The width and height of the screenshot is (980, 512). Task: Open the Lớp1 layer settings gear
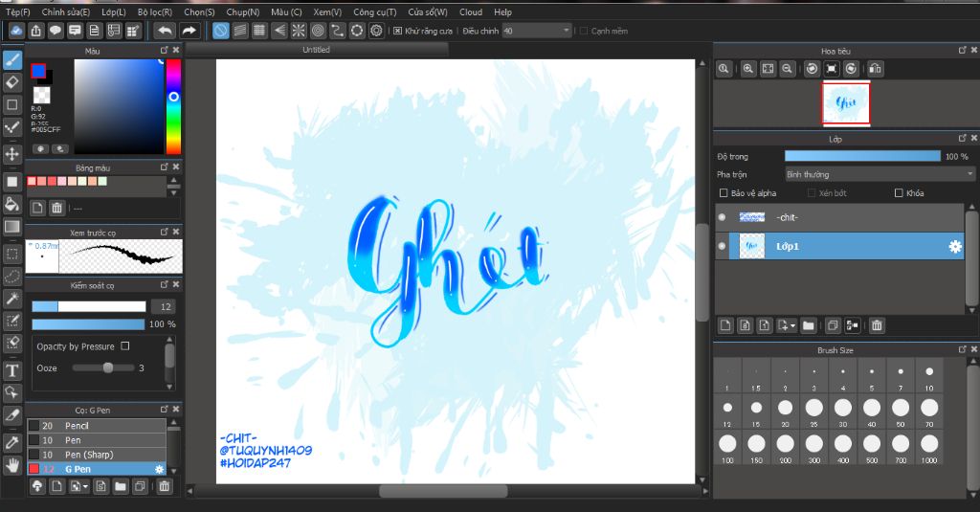pos(955,247)
